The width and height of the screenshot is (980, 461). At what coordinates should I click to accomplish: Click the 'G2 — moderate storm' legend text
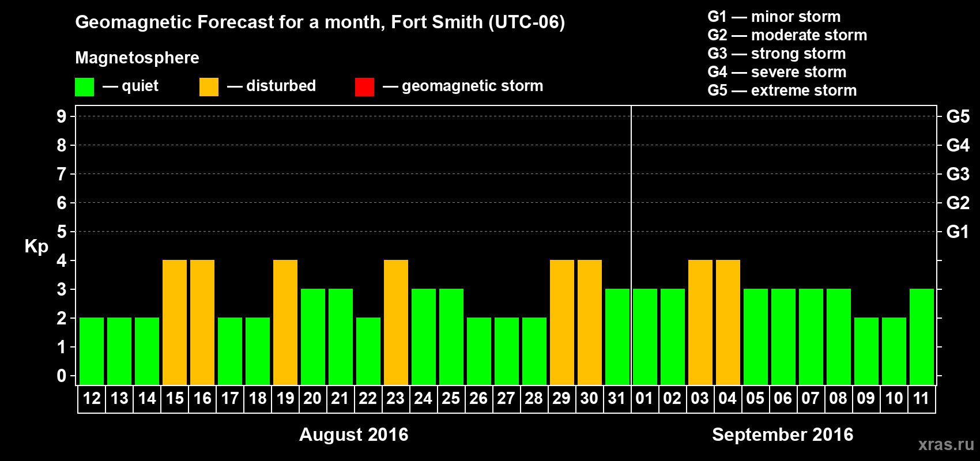coord(787,35)
